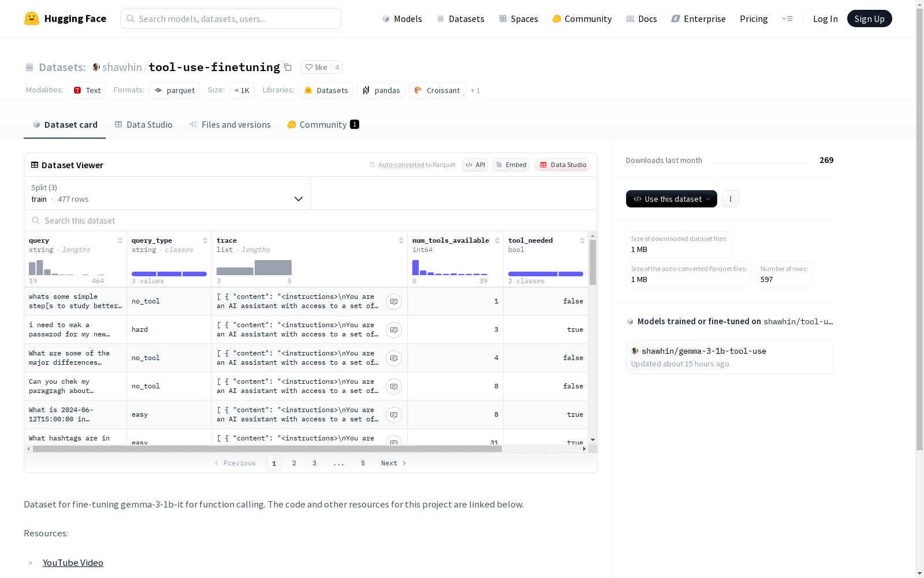This screenshot has height=578, width=924.
Task: Open the Auto-converted link
Action: [x=401, y=165]
